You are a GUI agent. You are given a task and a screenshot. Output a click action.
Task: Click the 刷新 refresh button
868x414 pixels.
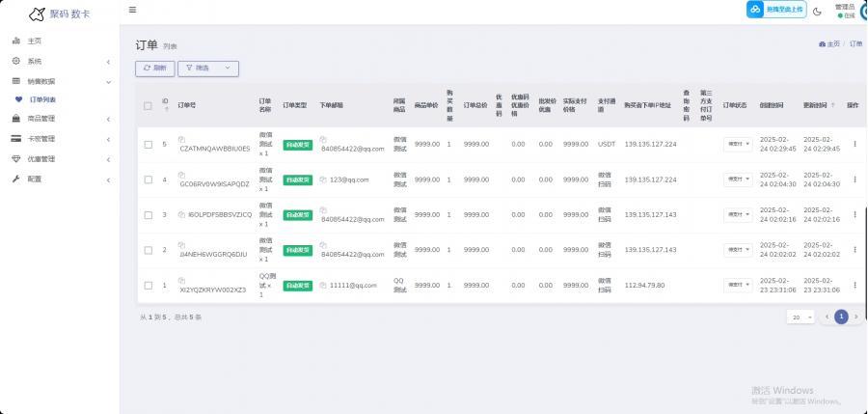pyautogui.click(x=155, y=69)
